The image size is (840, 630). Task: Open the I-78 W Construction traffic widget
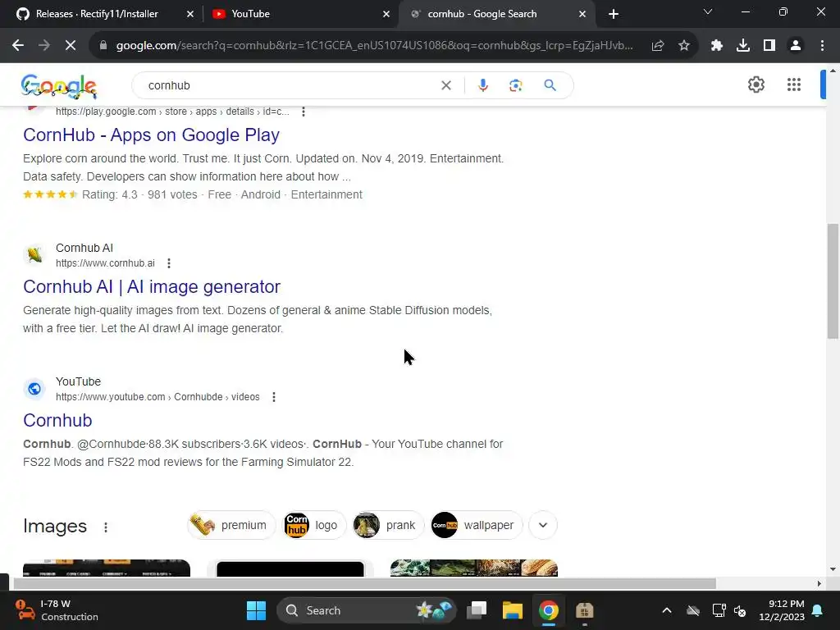(x=57, y=610)
